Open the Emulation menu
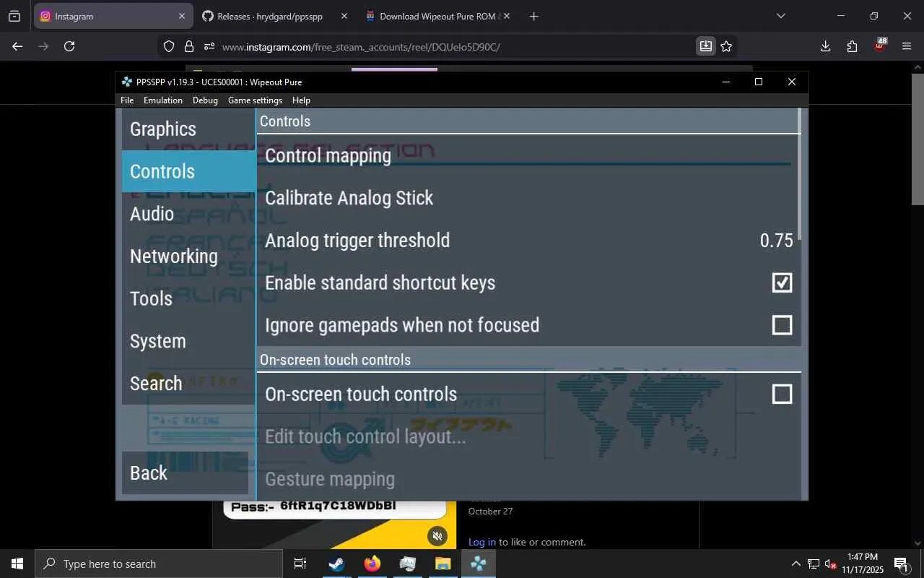 click(163, 100)
